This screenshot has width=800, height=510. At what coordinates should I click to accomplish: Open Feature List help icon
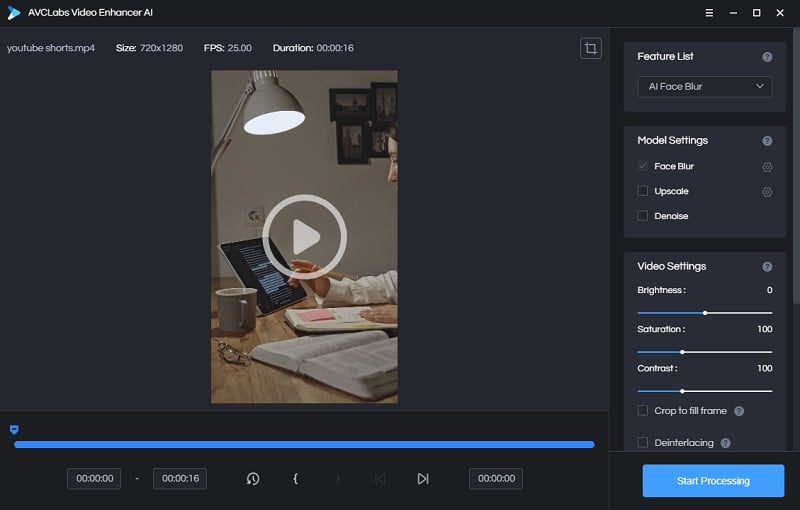[x=767, y=57]
